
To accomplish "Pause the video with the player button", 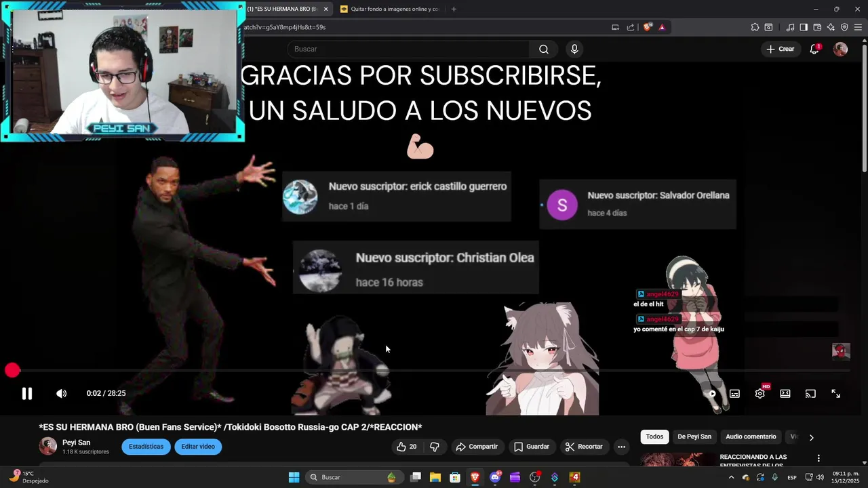I will (x=27, y=393).
